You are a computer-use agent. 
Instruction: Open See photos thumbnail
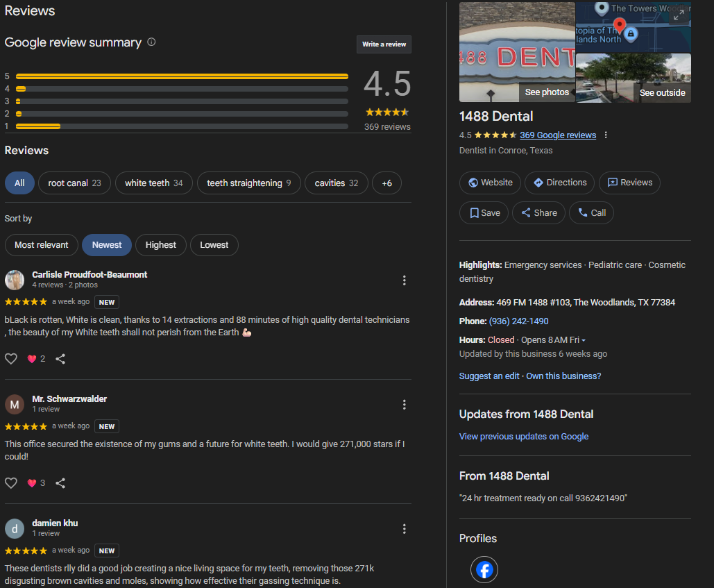517,52
